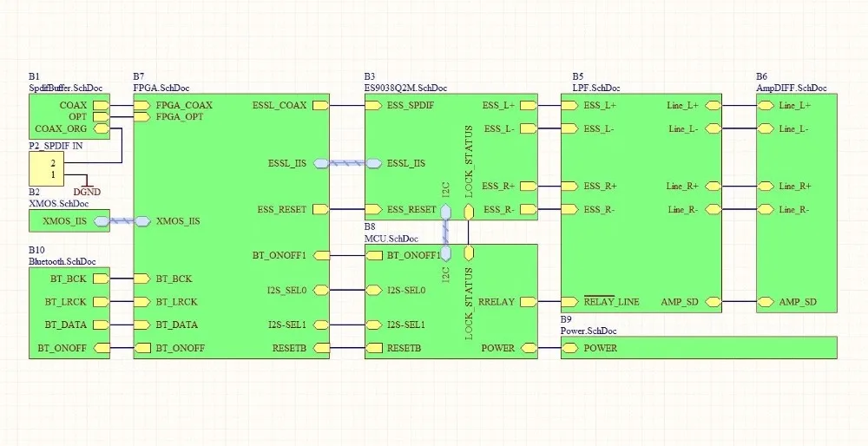Viewport: 868px width, 446px height.
Task: Click the "ES9038Q2M.SchDoc" file name label
Action: click(x=405, y=88)
